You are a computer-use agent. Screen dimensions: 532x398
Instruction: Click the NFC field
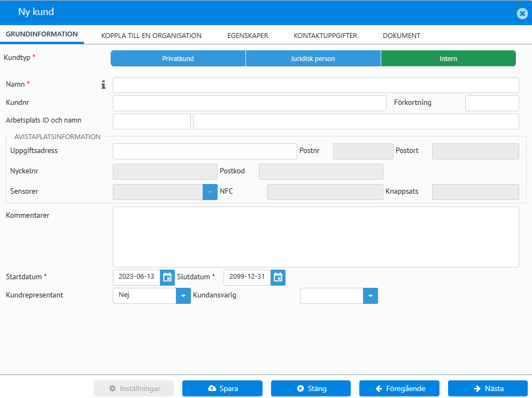[325, 192]
